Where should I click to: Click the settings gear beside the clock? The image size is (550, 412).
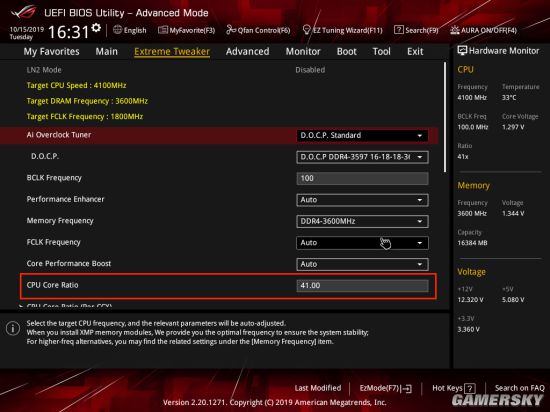96,28
